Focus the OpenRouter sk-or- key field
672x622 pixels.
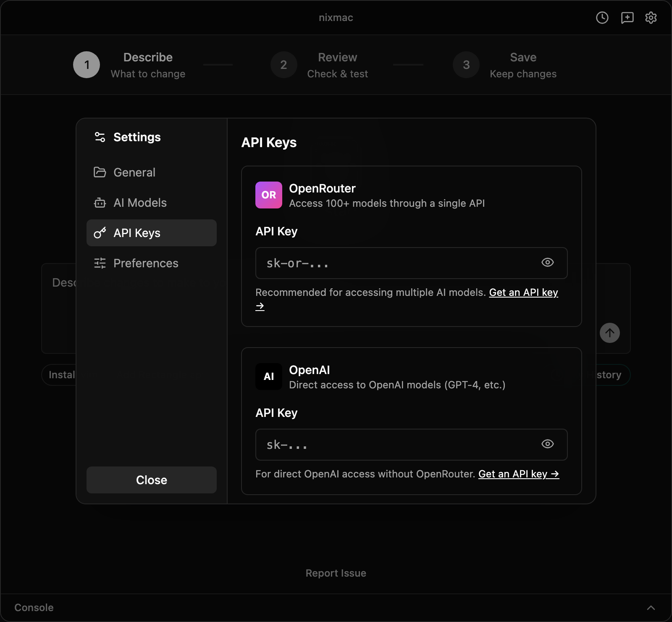click(412, 263)
